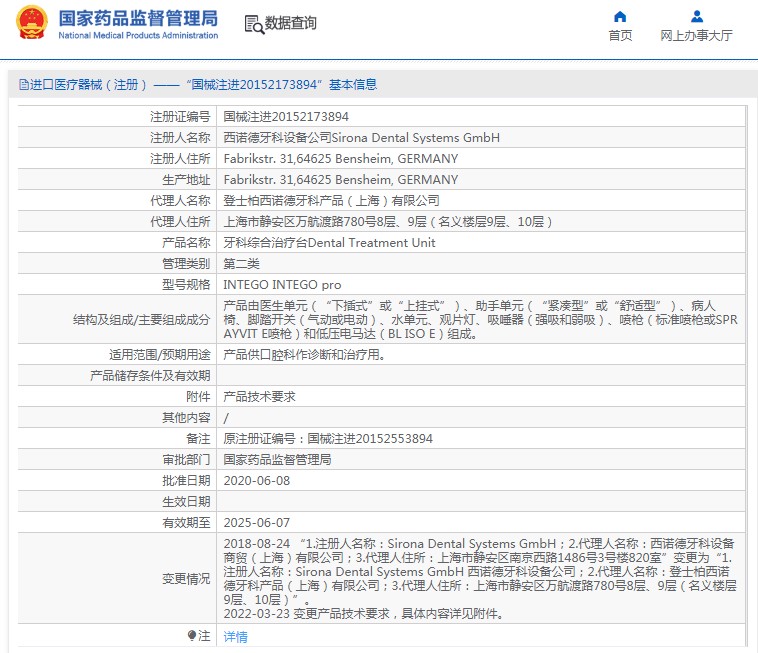This screenshot has width=758, height=653.
Task: Click approval date 2020-06-08
Action: click(x=257, y=481)
